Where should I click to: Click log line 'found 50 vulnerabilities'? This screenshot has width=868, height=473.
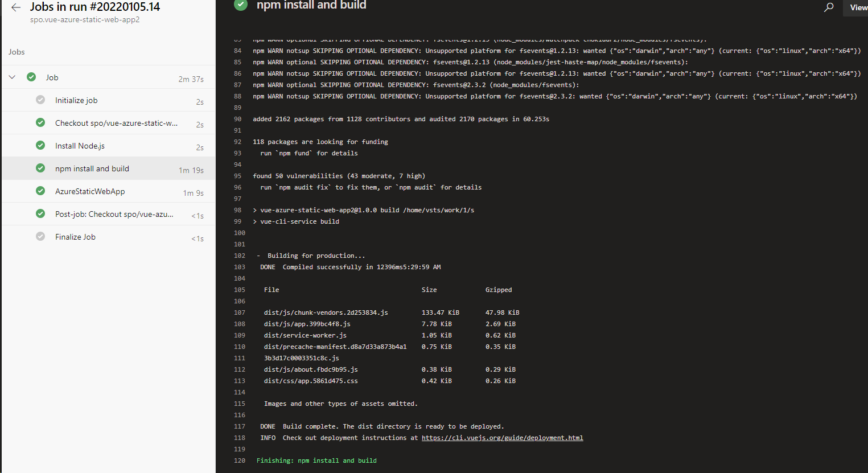point(339,176)
